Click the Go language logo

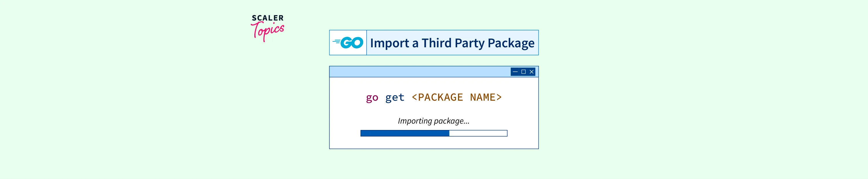348,43
